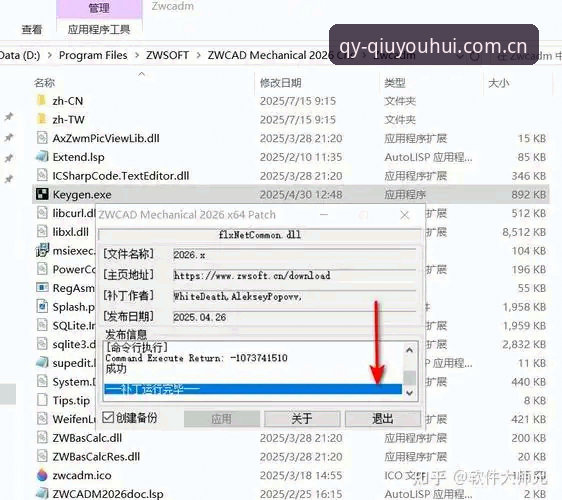562x500 pixels.
Task: Click the ZWCADM2026doc.lsp file icon
Action: (42, 494)
